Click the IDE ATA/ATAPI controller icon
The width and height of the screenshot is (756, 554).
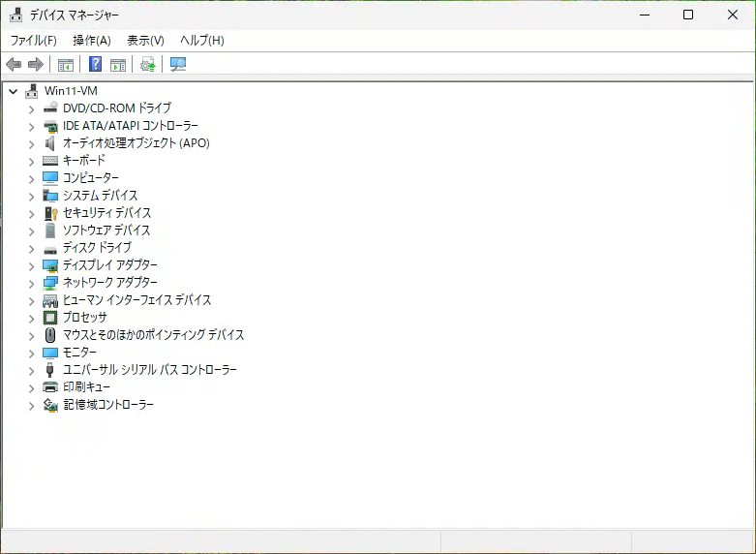[50, 126]
